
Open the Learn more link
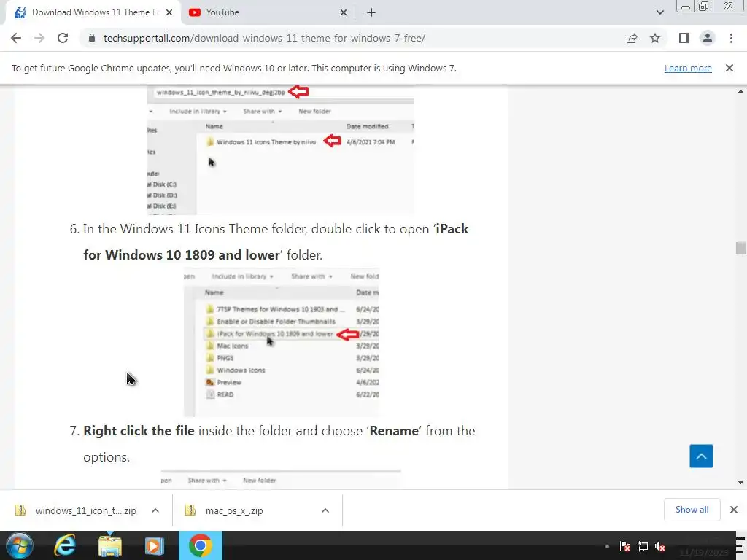click(x=688, y=68)
